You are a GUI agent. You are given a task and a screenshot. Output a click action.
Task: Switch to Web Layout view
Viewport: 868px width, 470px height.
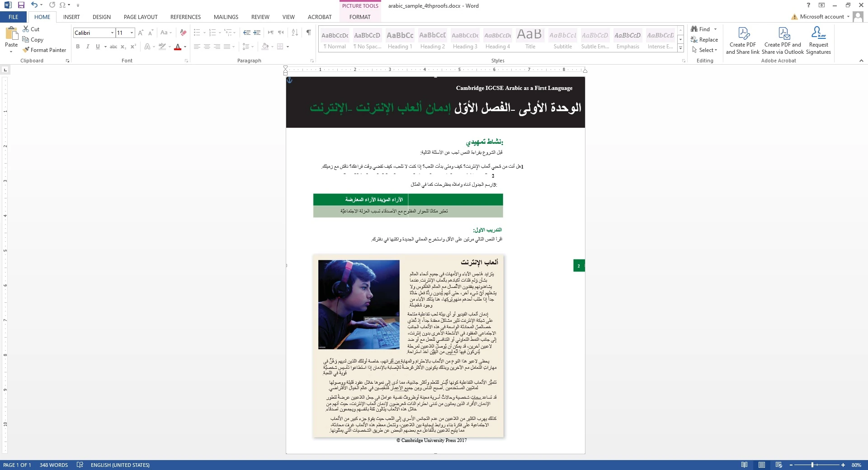pyautogui.click(x=778, y=465)
